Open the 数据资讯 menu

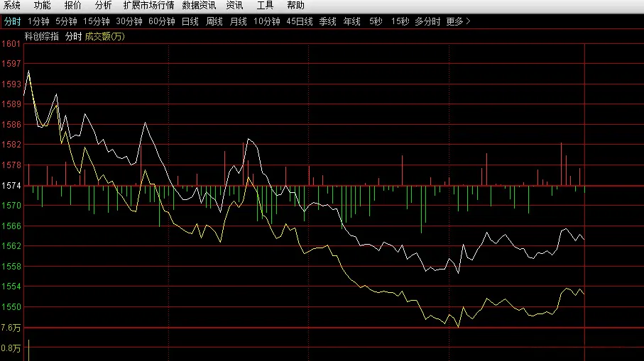pyautogui.click(x=199, y=6)
